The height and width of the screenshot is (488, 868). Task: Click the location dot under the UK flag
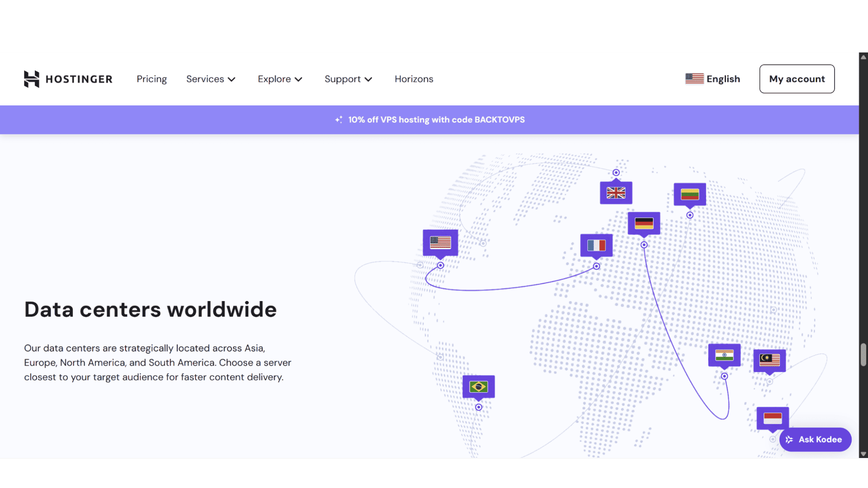616,173
